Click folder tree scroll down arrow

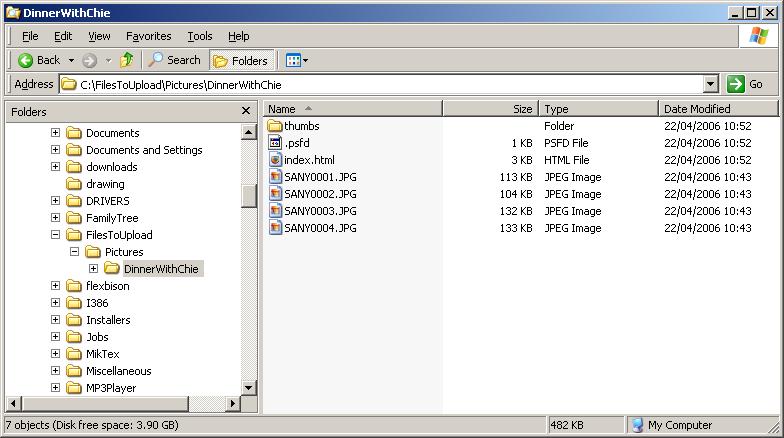(x=248, y=388)
